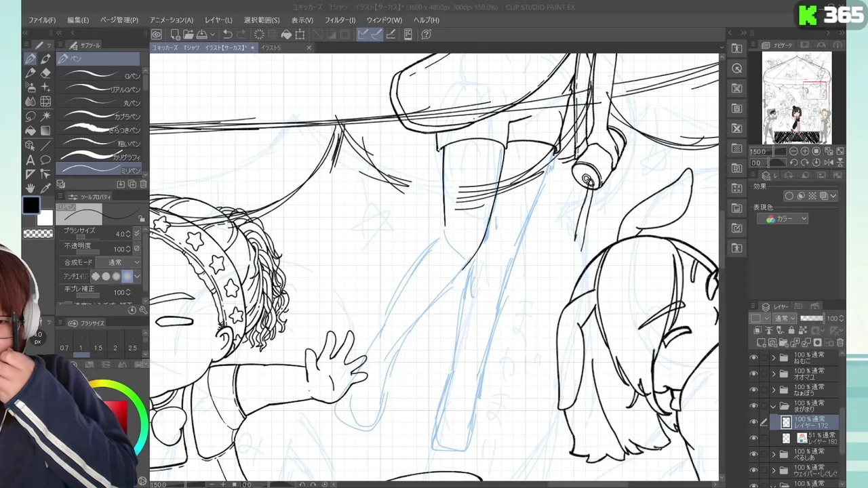
Task: Select the Blend tool
Action: click(x=31, y=102)
